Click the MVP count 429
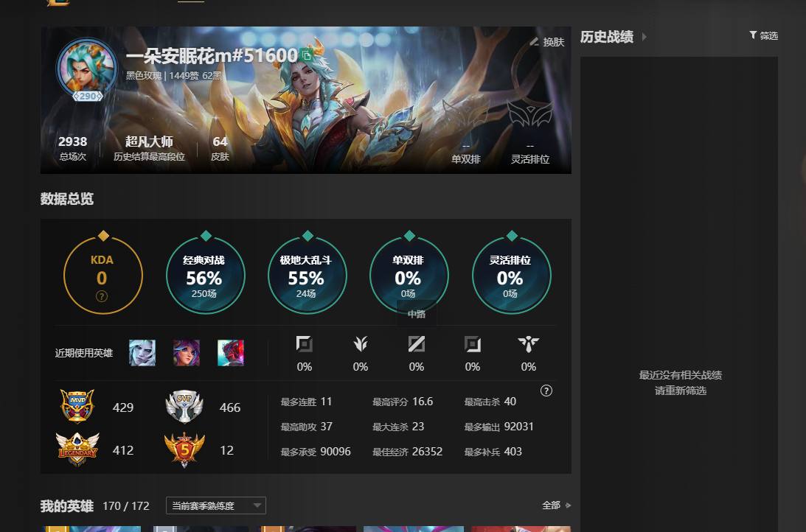This screenshot has width=806, height=532. (x=123, y=407)
